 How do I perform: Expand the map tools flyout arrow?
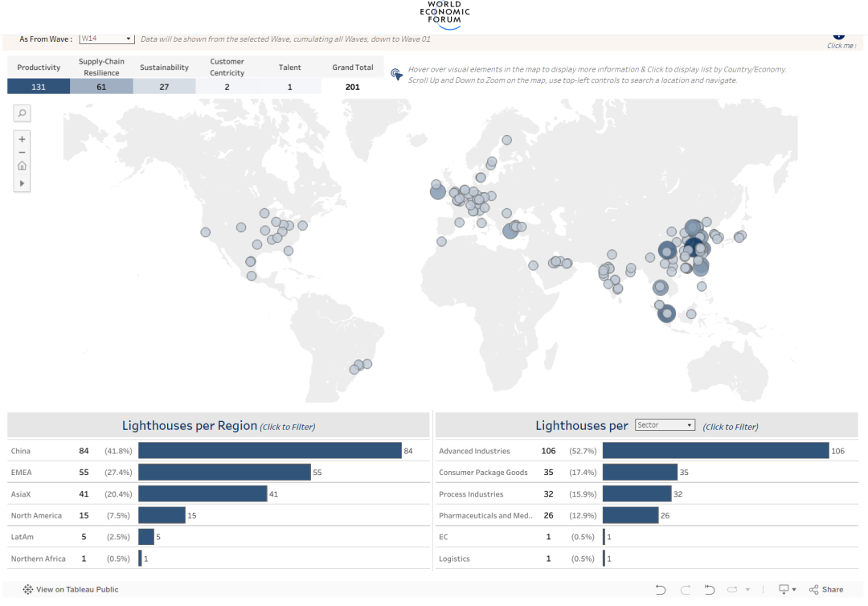[x=22, y=183]
